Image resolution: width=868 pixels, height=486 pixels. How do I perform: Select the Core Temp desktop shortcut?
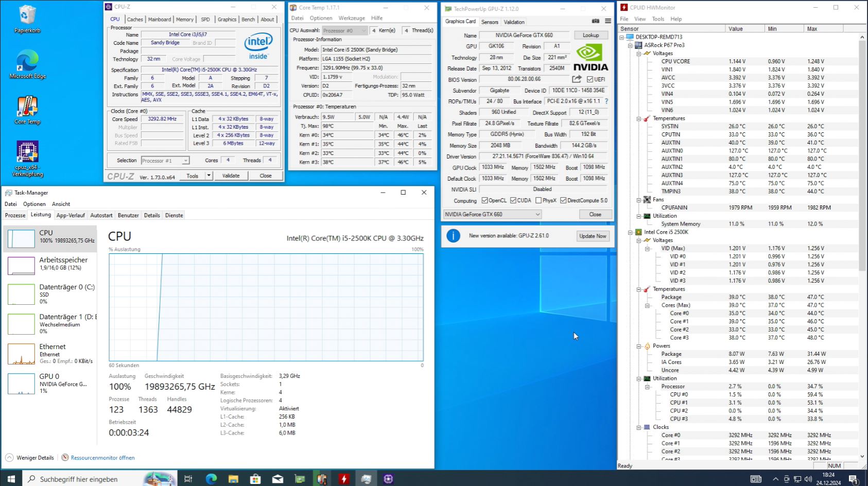[27, 110]
